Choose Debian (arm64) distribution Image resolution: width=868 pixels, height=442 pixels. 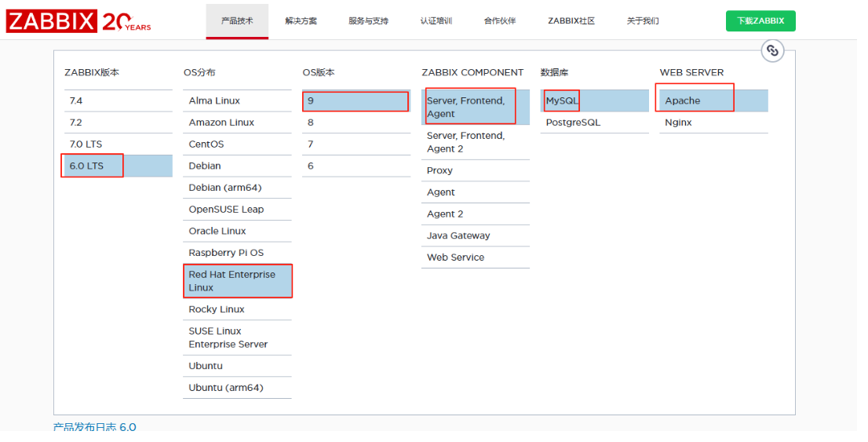coord(237,187)
